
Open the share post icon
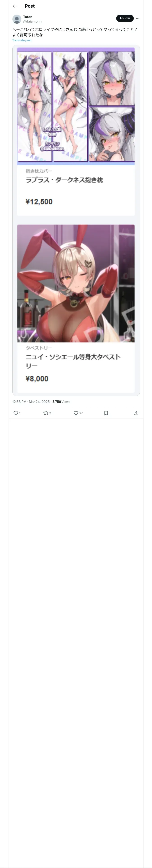click(136, 413)
